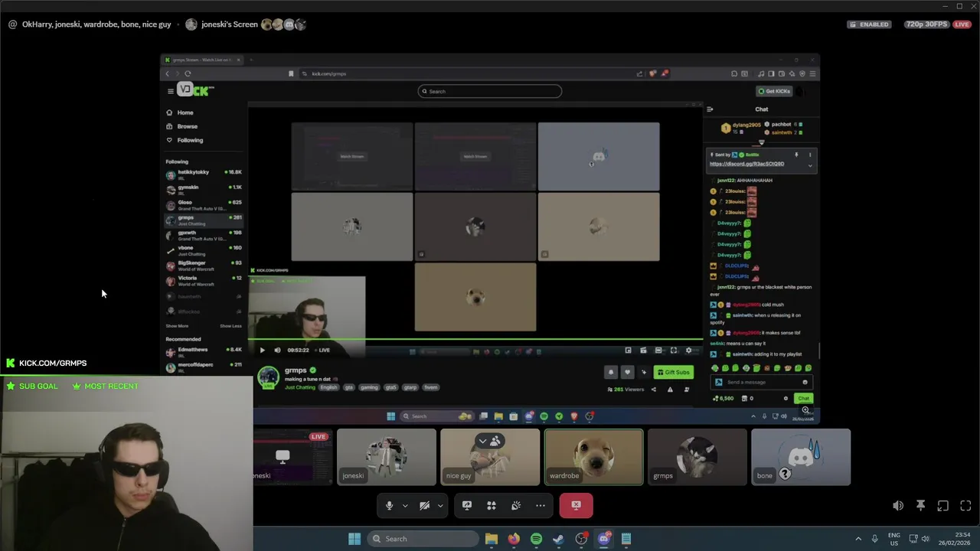Select bone's participant tile
Image resolution: width=980 pixels, height=551 pixels.
[801, 457]
